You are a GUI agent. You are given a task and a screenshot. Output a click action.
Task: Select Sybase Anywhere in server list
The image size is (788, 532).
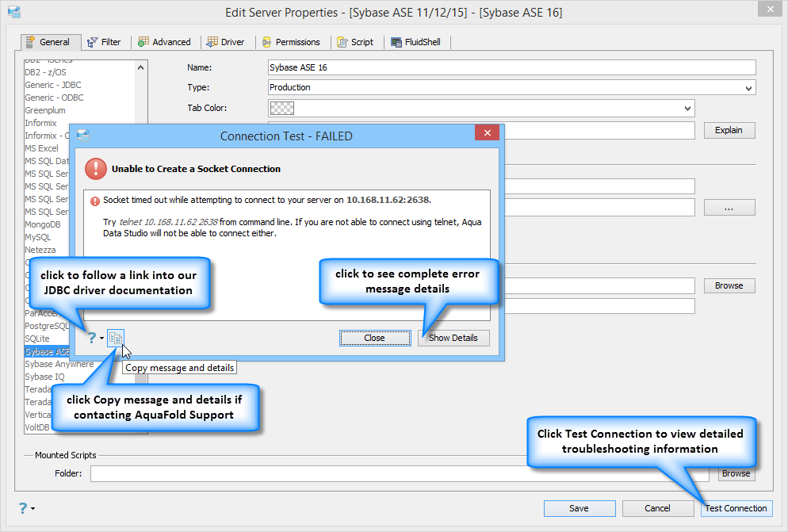59,364
